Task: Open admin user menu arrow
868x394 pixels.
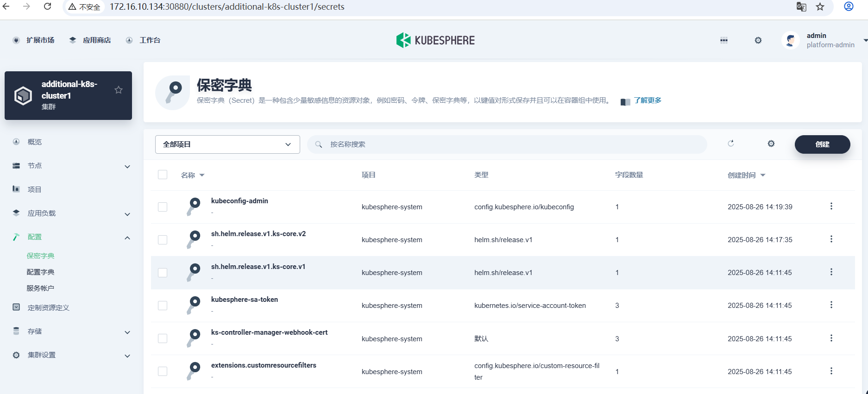Action: coord(865,41)
